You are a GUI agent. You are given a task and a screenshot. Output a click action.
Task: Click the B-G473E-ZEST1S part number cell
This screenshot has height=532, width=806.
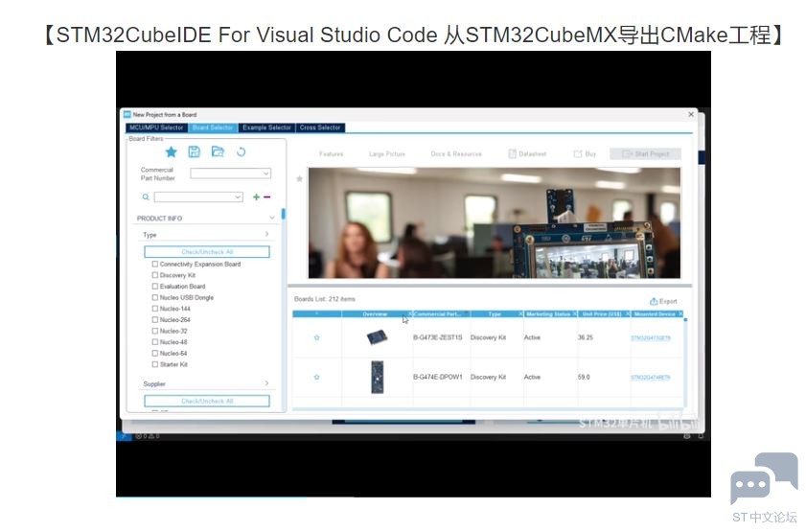point(438,337)
